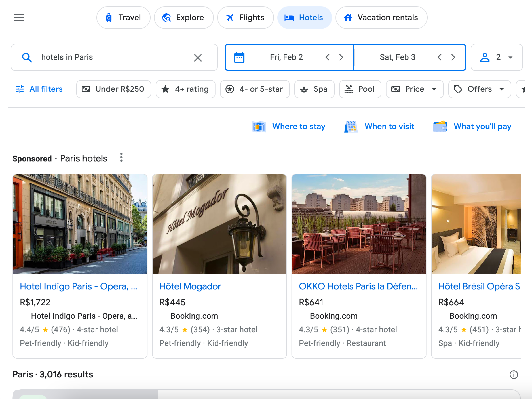532x399 pixels.
Task: Open All filters panel
Action: pos(39,89)
